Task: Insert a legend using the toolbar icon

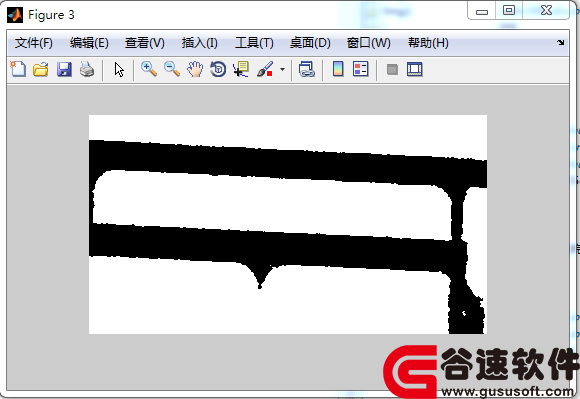Action: [361, 69]
